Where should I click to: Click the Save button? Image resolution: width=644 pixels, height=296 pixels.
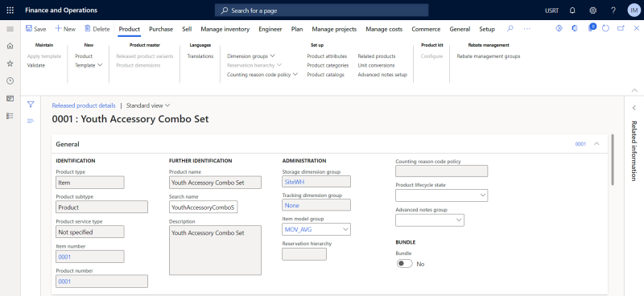[35, 29]
